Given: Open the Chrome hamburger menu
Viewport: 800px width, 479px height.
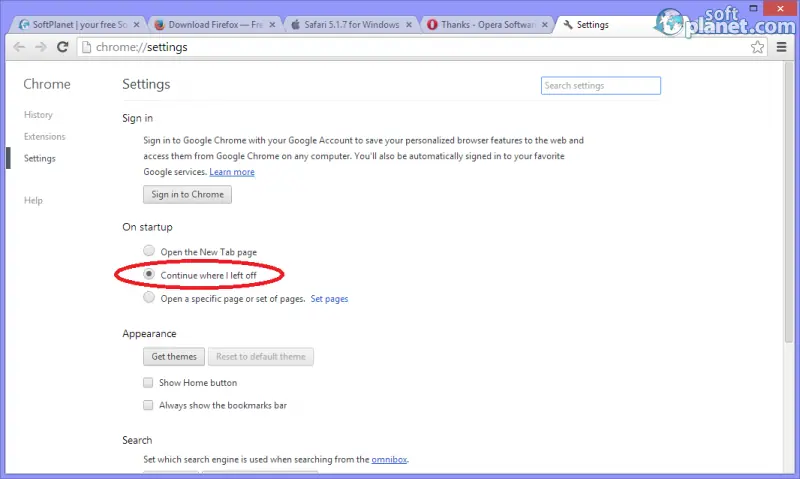Looking at the screenshot, I should pos(781,47).
